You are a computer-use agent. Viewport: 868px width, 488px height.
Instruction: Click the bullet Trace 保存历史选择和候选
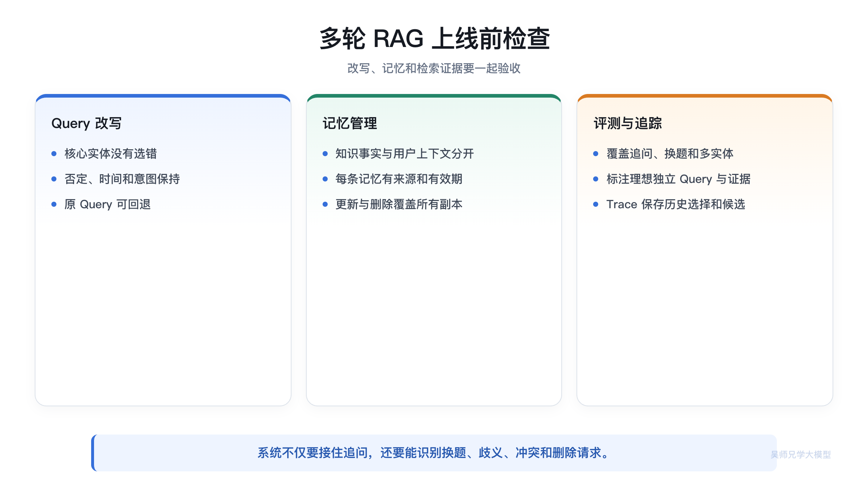pos(676,204)
